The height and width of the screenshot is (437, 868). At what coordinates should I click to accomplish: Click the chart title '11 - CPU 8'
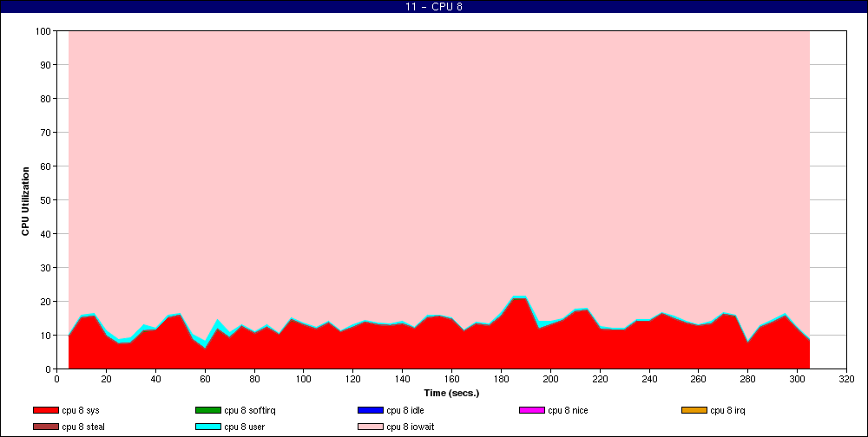[x=434, y=7]
